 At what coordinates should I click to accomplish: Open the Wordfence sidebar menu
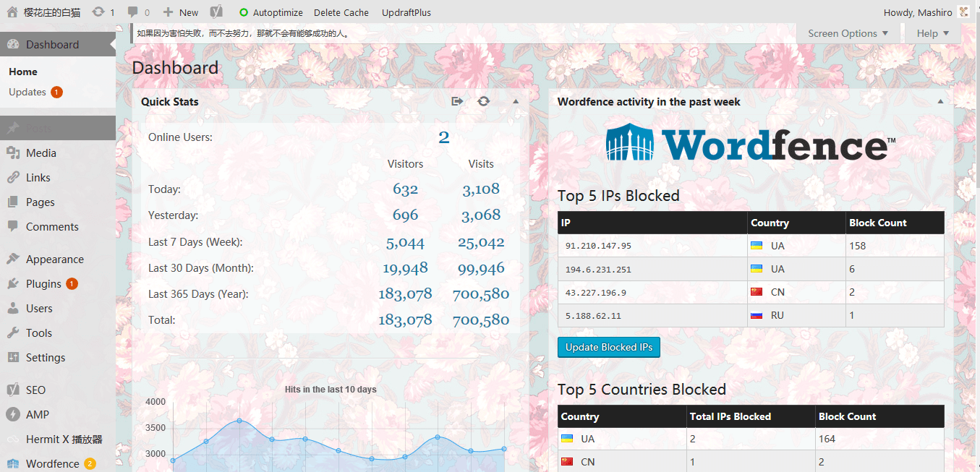point(58,463)
